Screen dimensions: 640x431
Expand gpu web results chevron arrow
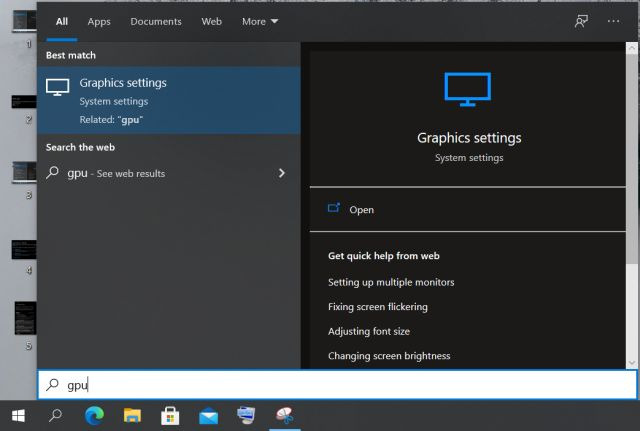[x=282, y=173]
